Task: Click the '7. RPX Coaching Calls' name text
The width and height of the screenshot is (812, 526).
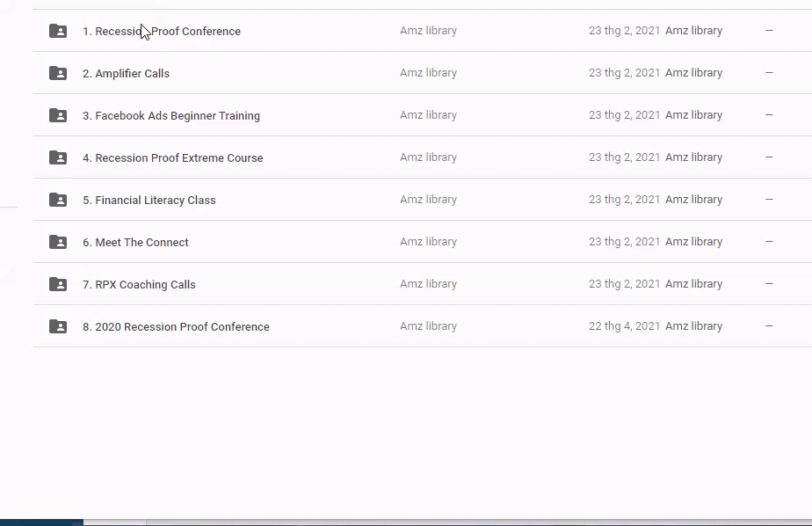Action: (x=139, y=285)
